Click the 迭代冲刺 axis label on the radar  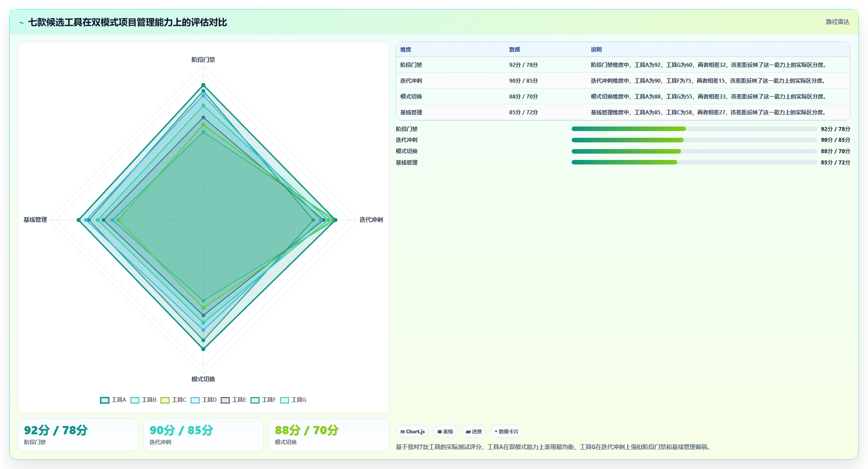pos(371,220)
